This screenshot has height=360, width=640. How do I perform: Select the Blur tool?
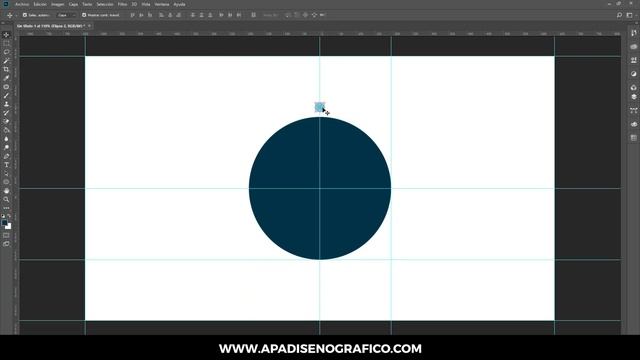pyautogui.click(x=6, y=139)
